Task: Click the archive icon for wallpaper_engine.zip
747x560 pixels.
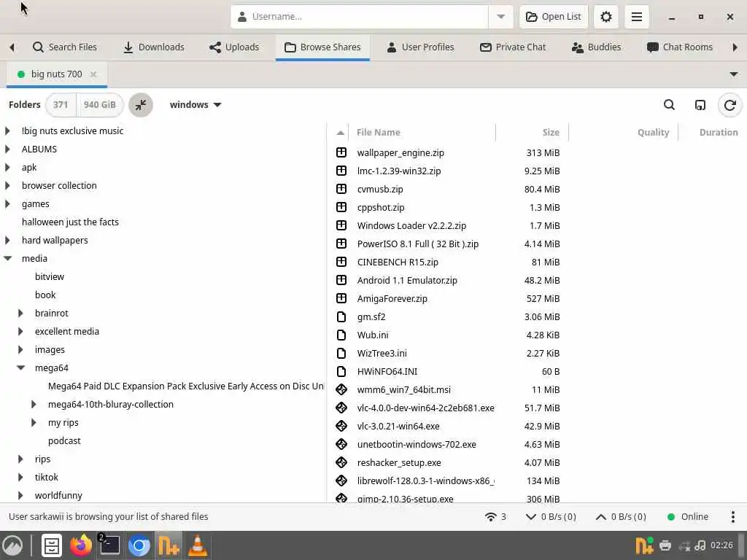Action: point(341,152)
